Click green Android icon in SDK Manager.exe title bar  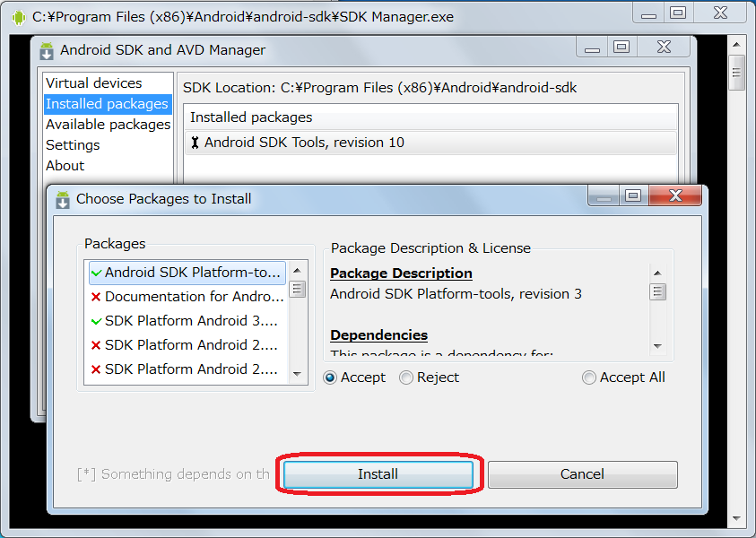pos(18,17)
